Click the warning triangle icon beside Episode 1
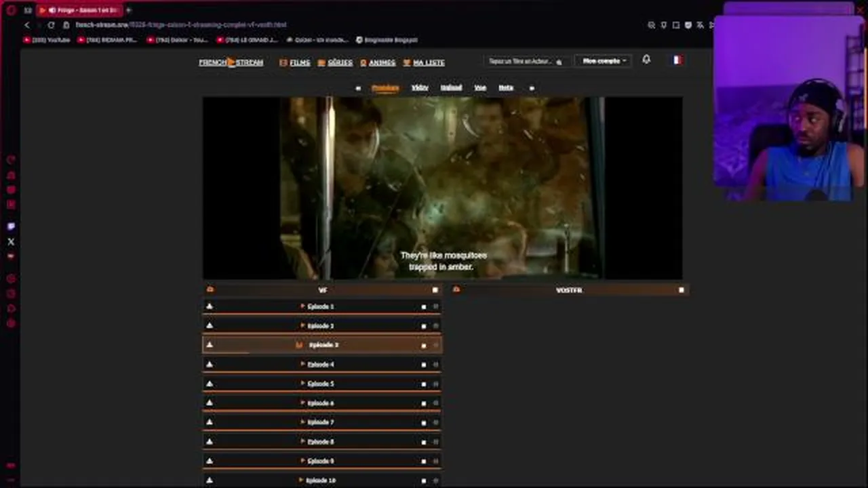The height and width of the screenshot is (488, 868). (210, 306)
